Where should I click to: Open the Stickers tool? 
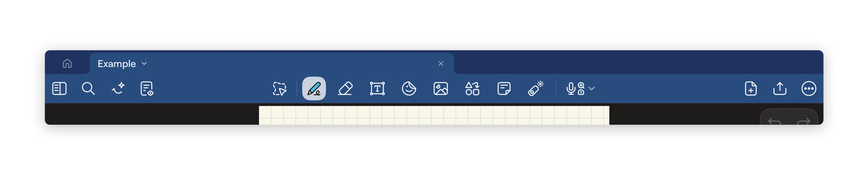pyautogui.click(x=409, y=88)
